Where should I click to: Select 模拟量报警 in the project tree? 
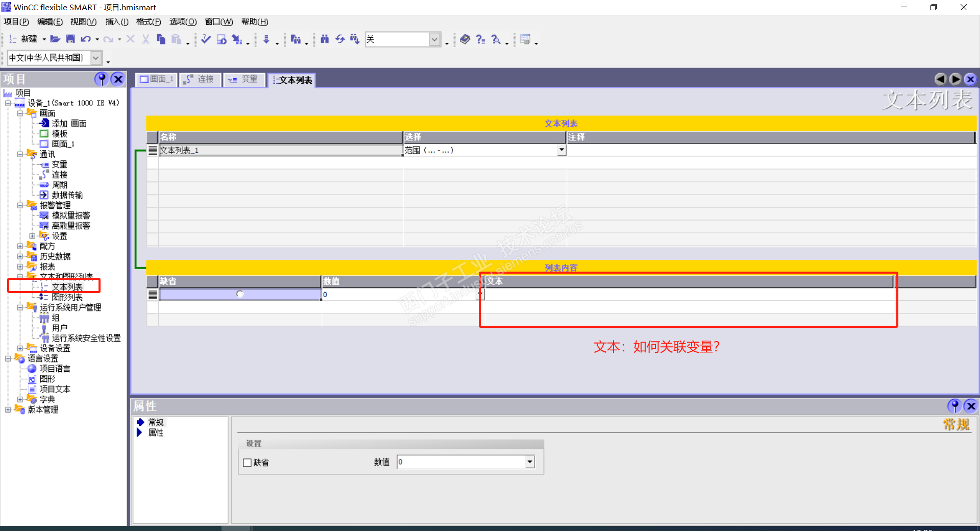pos(71,215)
